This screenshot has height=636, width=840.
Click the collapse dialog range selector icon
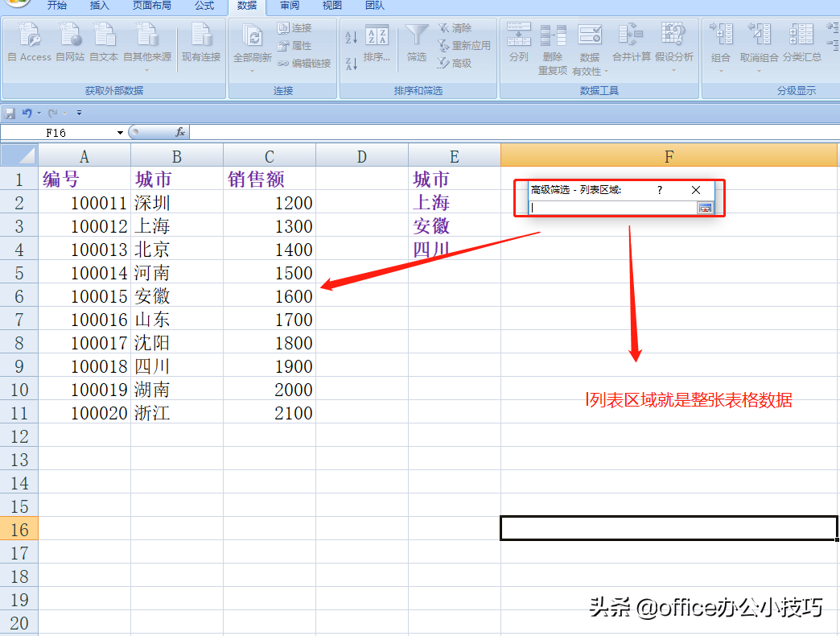pos(705,208)
